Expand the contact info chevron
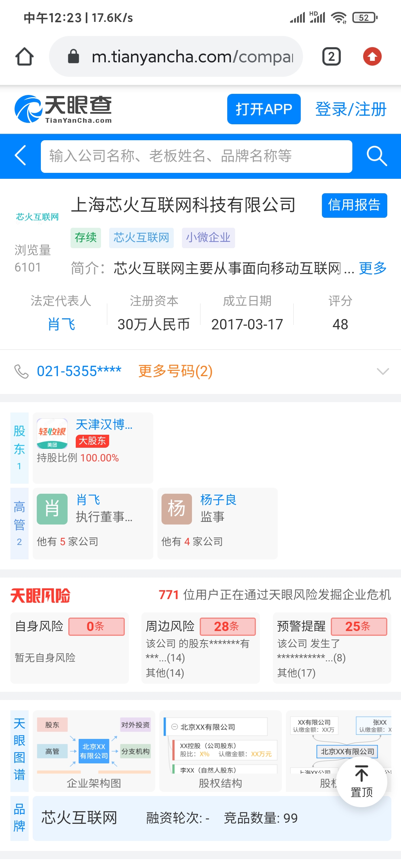The height and width of the screenshot is (868, 401). (383, 371)
